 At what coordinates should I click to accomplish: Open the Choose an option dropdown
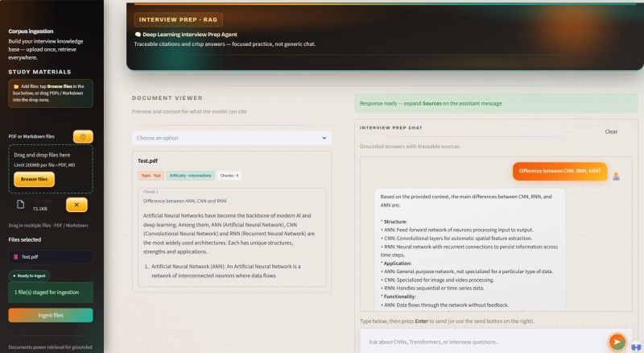pyautogui.click(x=232, y=139)
